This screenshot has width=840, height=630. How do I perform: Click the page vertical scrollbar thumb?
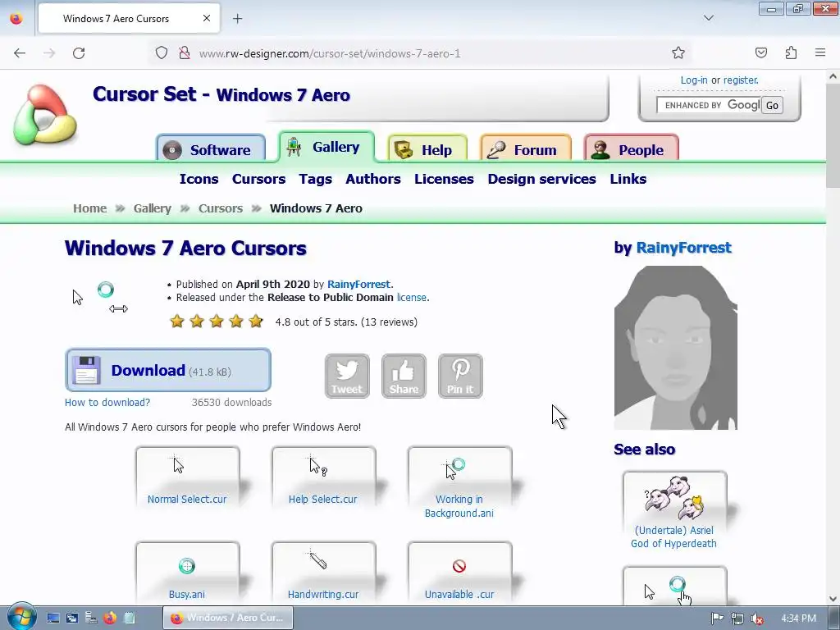pyautogui.click(x=833, y=136)
